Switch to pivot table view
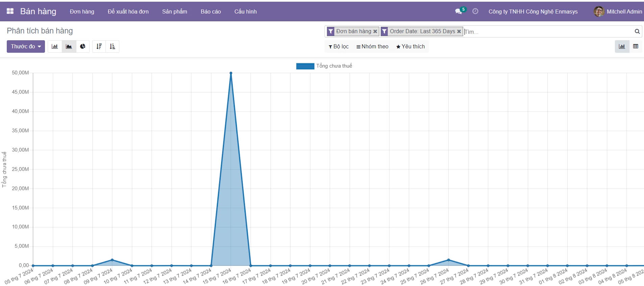This screenshot has width=644, height=286. (x=636, y=46)
